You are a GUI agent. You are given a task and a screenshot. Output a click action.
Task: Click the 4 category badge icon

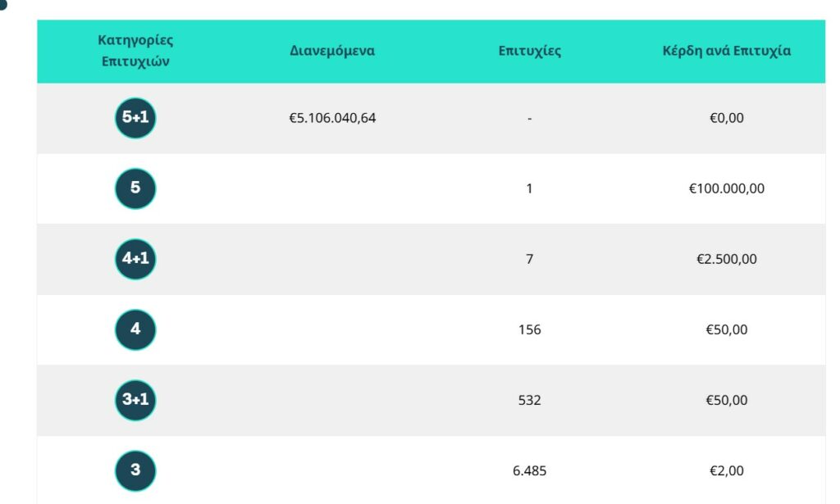(x=135, y=329)
